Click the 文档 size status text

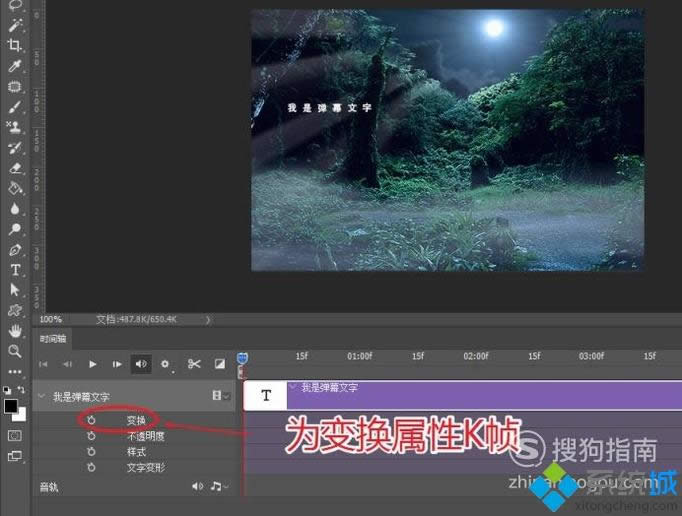tap(136, 319)
